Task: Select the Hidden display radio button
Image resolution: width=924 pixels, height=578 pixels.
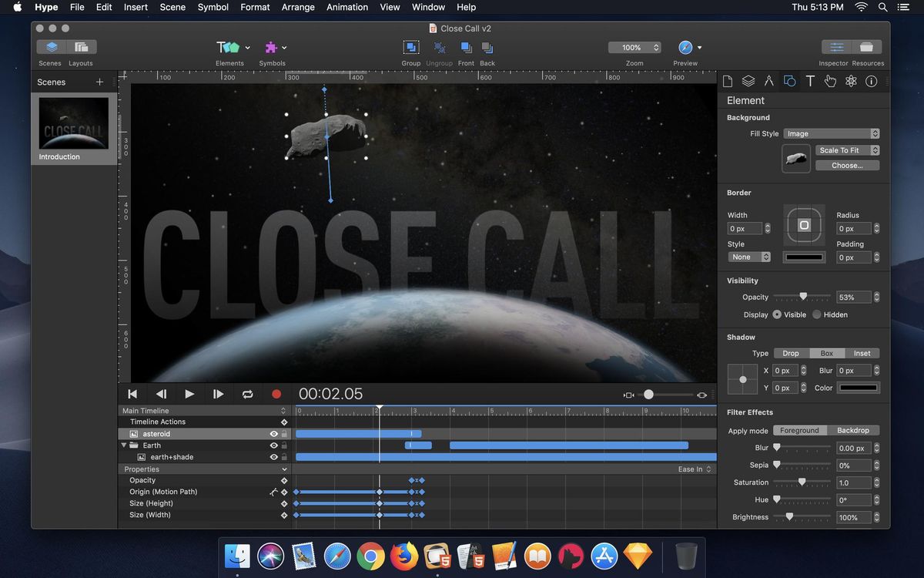Action: [817, 314]
